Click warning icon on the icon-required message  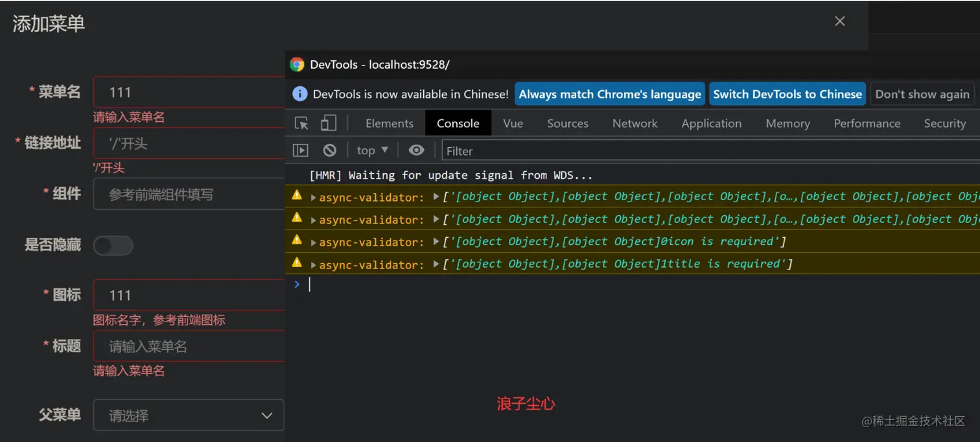(297, 240)
